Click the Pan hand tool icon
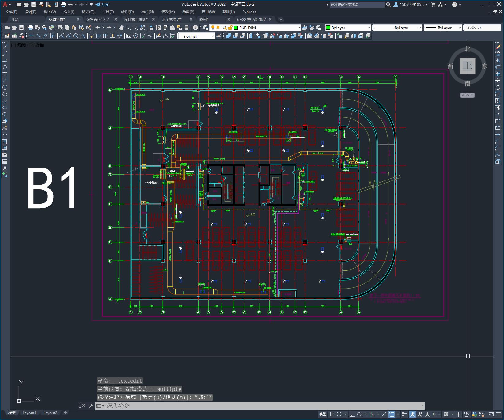This screenshot has width=504, height=420. tap(121, 28)
